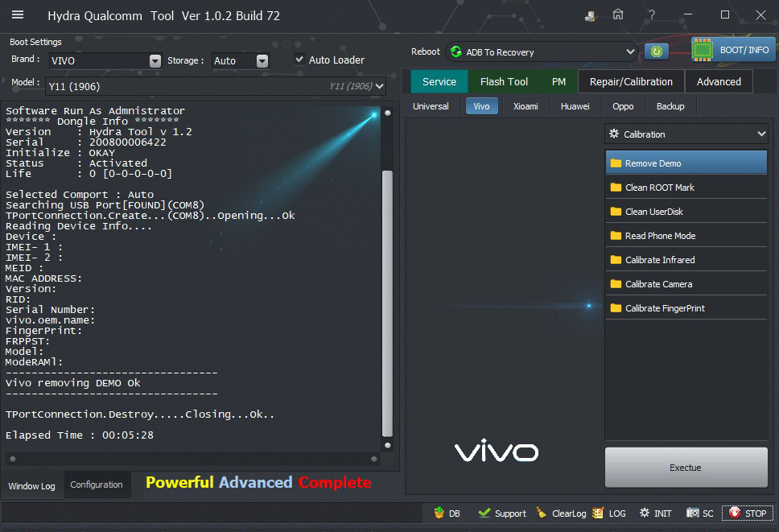
Task: Open the Repair/Calibration tab
Action: click(631, 81)
